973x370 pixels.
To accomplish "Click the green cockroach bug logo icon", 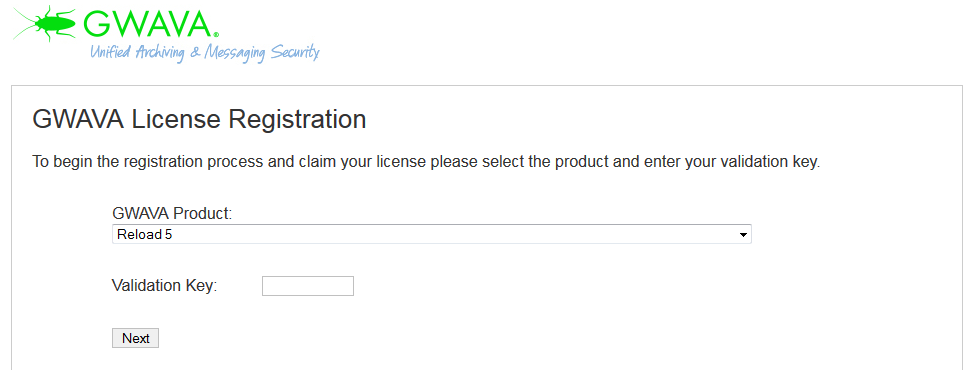I will (44, 23).
